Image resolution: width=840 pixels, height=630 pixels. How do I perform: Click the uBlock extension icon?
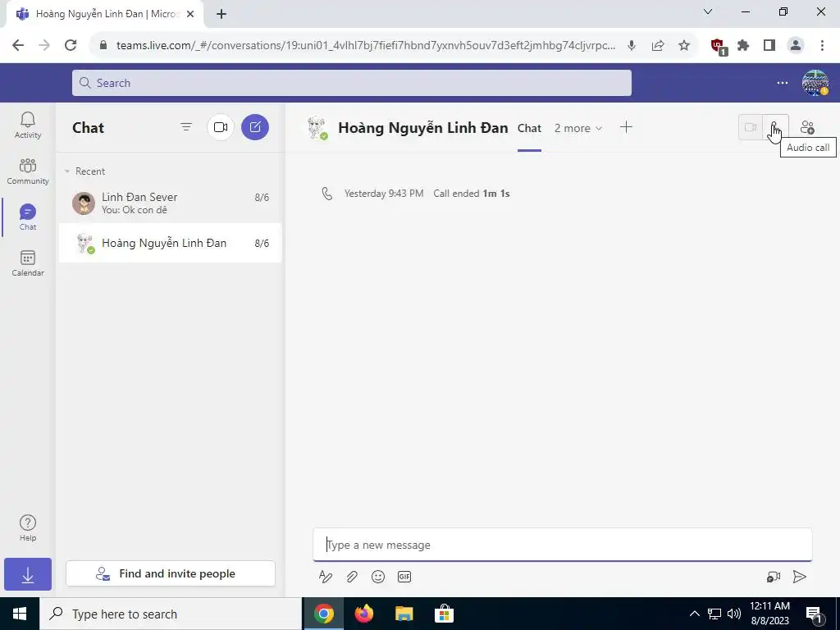coord(718,47)
